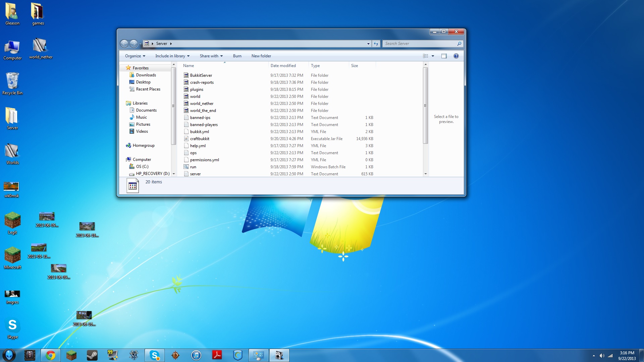Click the refresh icon beside the address bar

point(376,44)
